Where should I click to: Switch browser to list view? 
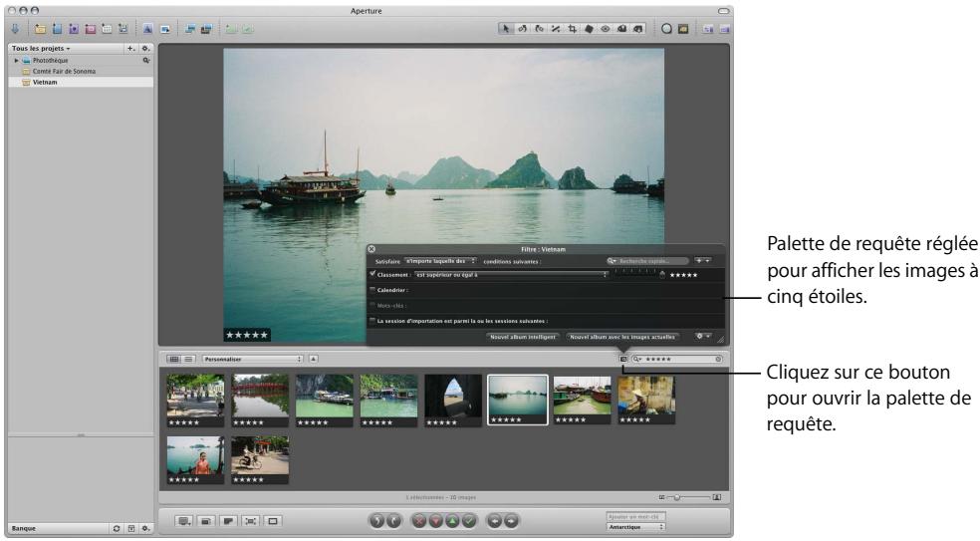coord(189,359)
